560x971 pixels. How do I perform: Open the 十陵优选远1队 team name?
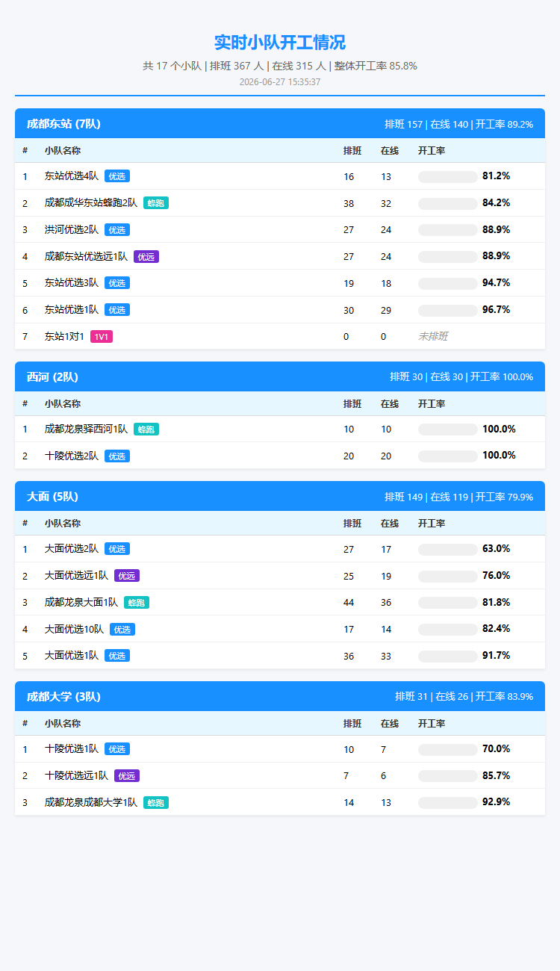[x=76, y=776]
